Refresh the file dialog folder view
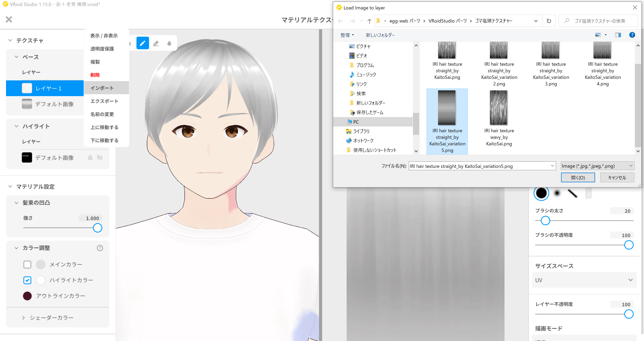 pos(549,21)
